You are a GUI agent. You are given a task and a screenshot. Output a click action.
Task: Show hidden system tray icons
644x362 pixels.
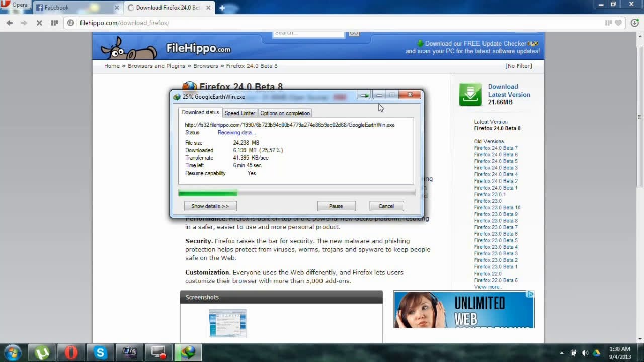[562, 353]
